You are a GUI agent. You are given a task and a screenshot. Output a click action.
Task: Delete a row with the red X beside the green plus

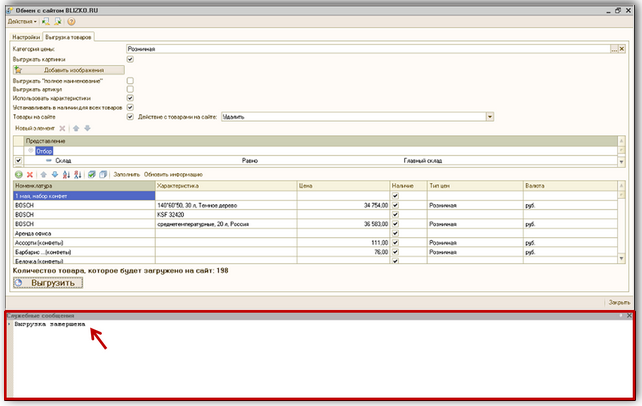pos(30,175)
